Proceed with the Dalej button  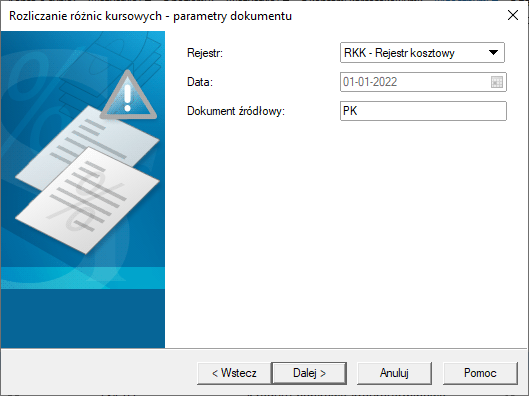click(x=309, y=373)
